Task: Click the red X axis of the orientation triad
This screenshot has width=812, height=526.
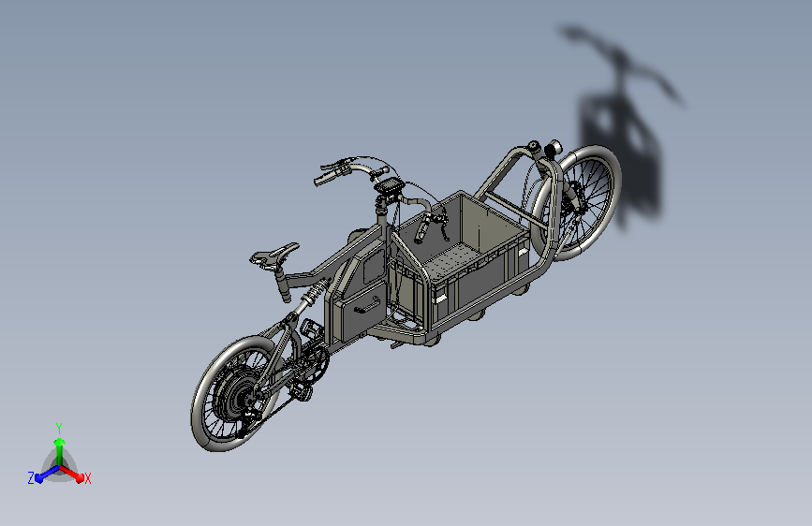Action: pyautogui.click(x=72, y=474)
